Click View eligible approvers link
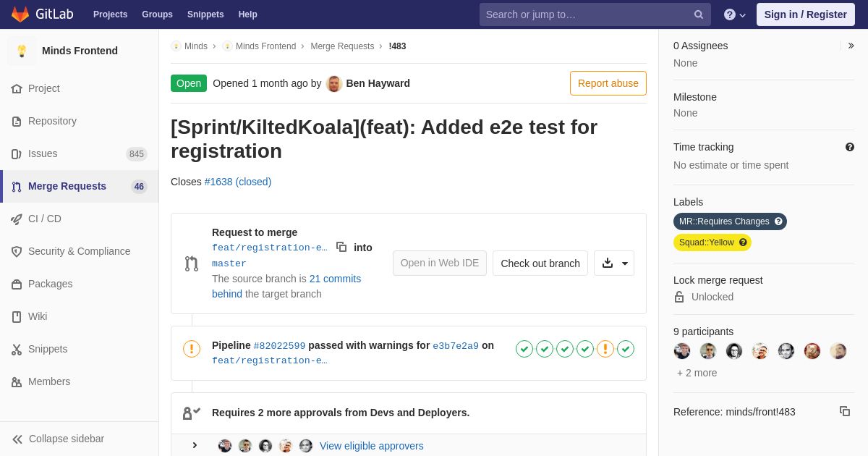This screenshot has width=868, height=456. click(x=372, y=446)
